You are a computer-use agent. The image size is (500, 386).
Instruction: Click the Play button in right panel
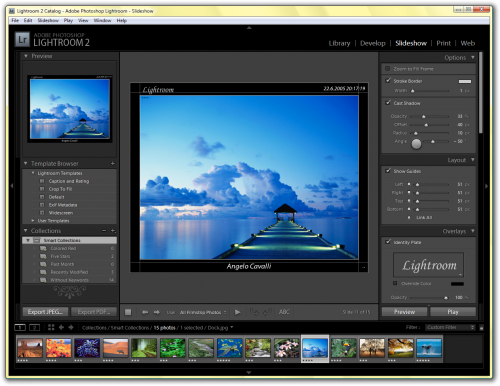[x=453, y=312]
